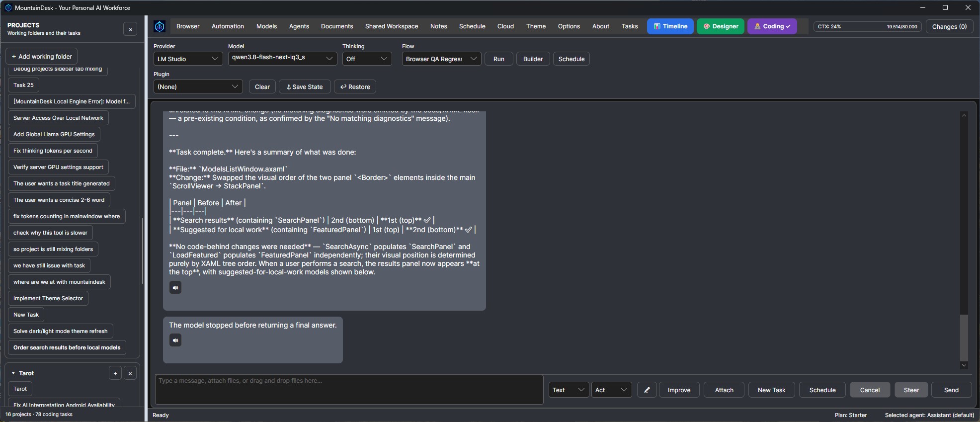Open the Text mode dropdown near message box
980x422 pixels.
[569, 390]
